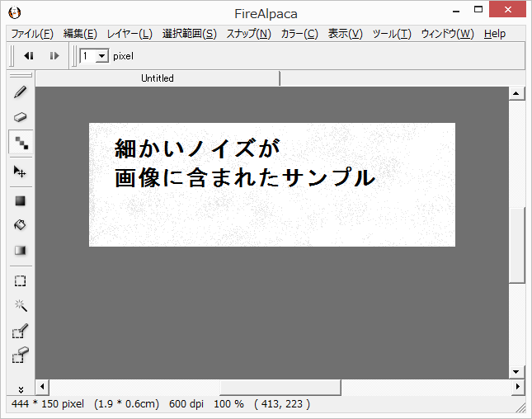532x419 pixels.
Task: Open the ファイル(F) menu
Action: pos(32,34)
